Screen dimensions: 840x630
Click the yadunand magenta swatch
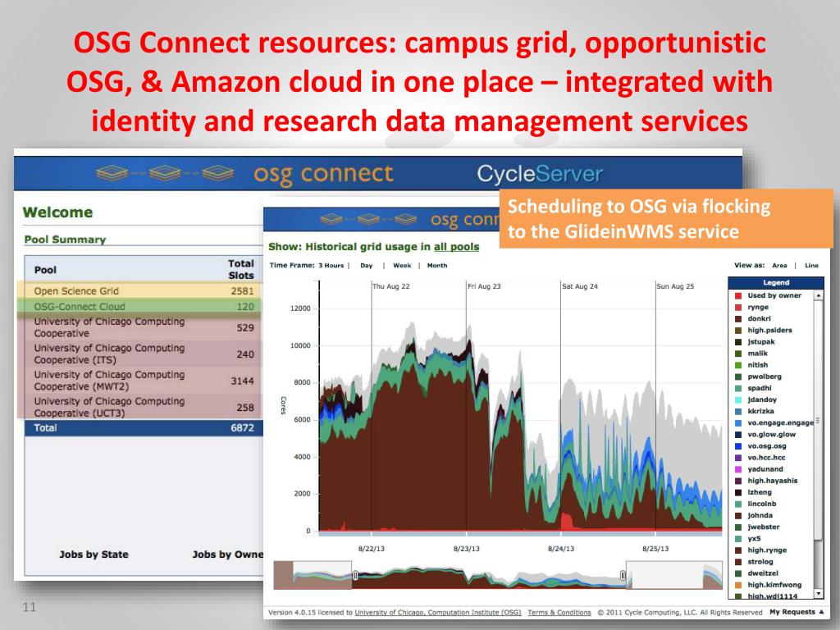(x=738, y=469)
